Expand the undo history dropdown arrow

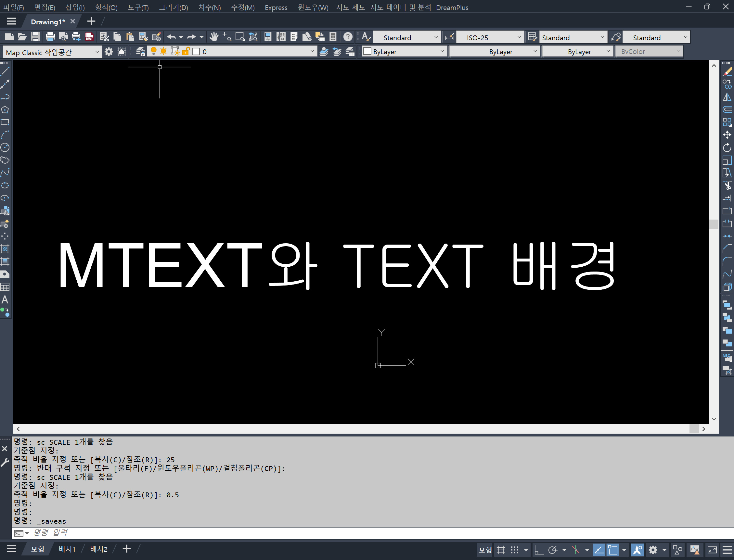point(181,37)
